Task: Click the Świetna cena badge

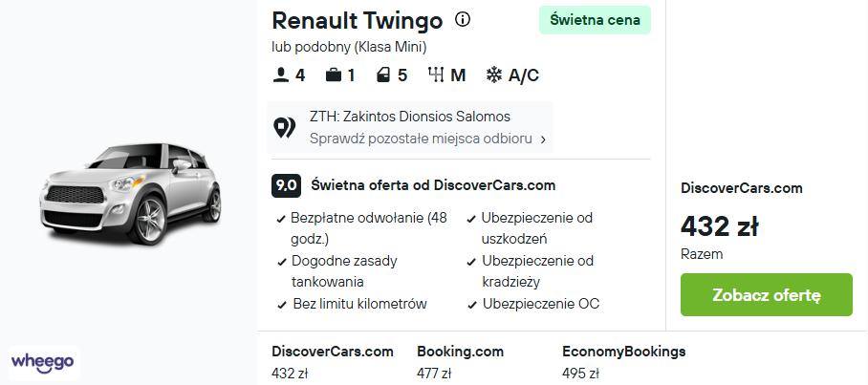Action: (x=596, y=20)
